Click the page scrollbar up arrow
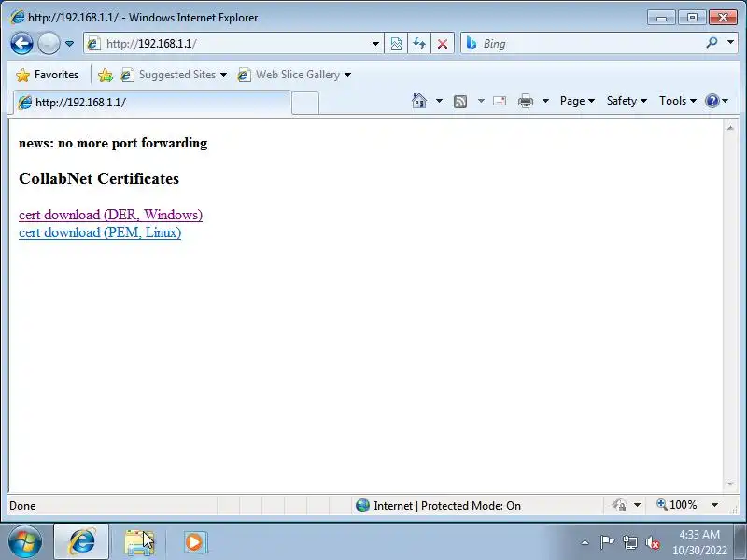 pyautogui.click(x=730, y=128)
